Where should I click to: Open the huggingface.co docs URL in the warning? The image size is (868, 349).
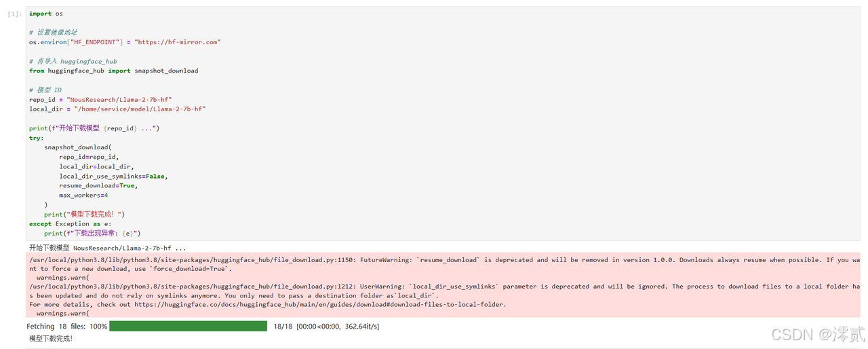click(320, 305)
